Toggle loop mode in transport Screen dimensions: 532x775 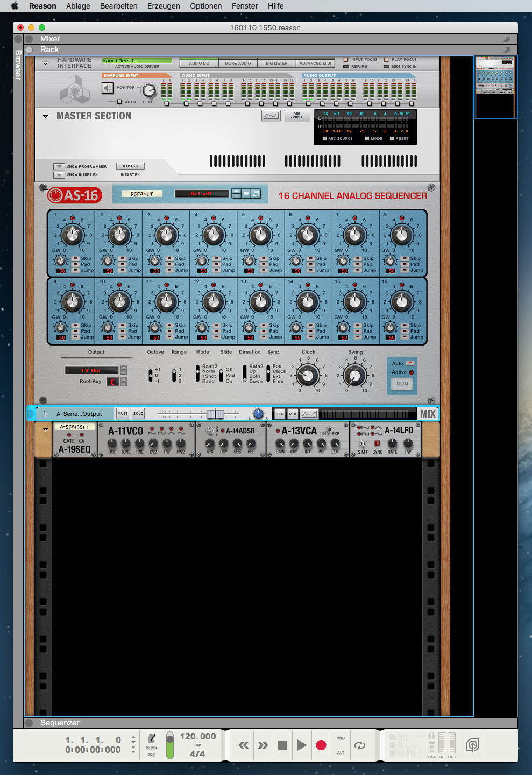point(360,745)
